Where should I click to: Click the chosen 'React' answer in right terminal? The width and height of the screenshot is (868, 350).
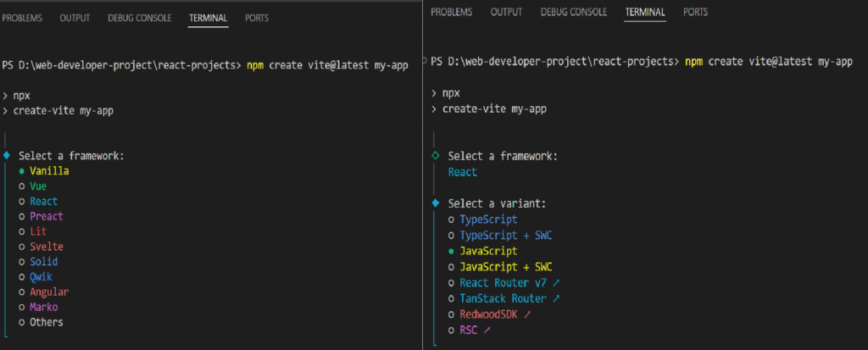click(x=463, y=172)
